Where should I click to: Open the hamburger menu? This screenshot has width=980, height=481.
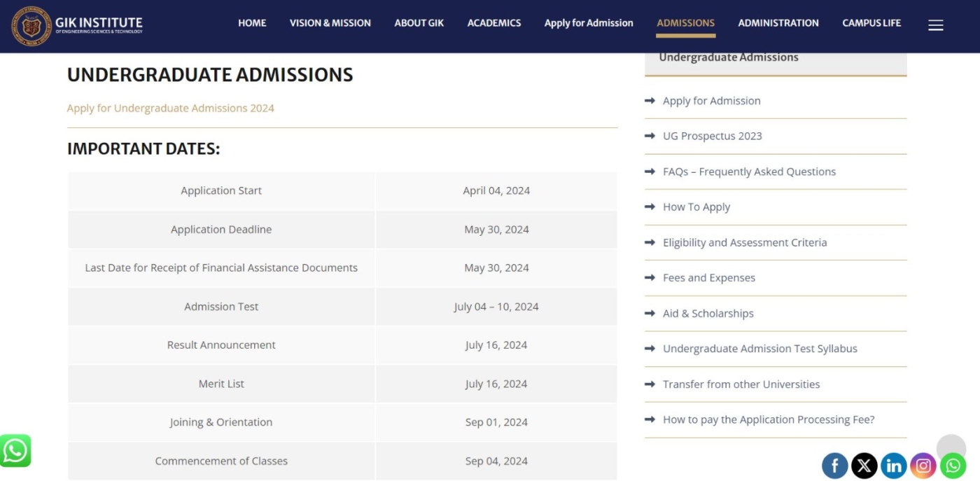(x=935, y=24)
